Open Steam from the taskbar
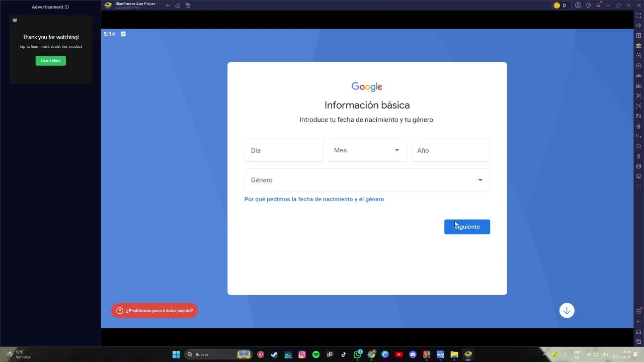The height and width of the screenshot is (362, 644). 274,354
